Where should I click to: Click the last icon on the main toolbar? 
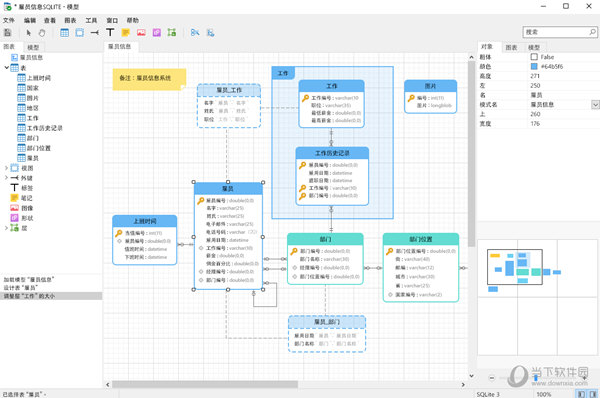click(210, 33)
